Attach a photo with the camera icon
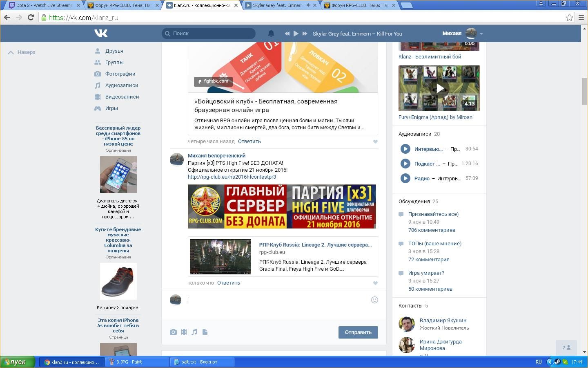Image resolution: width=588 pixels, height=368 pixels. pos(173,332)
